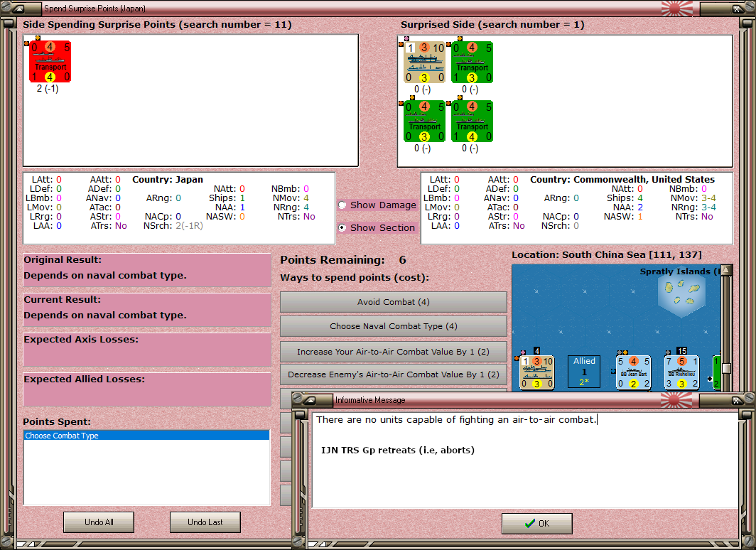Pick the bottom-row green Transport with yellow 4
Screen dimensions: 756x550
472,121
